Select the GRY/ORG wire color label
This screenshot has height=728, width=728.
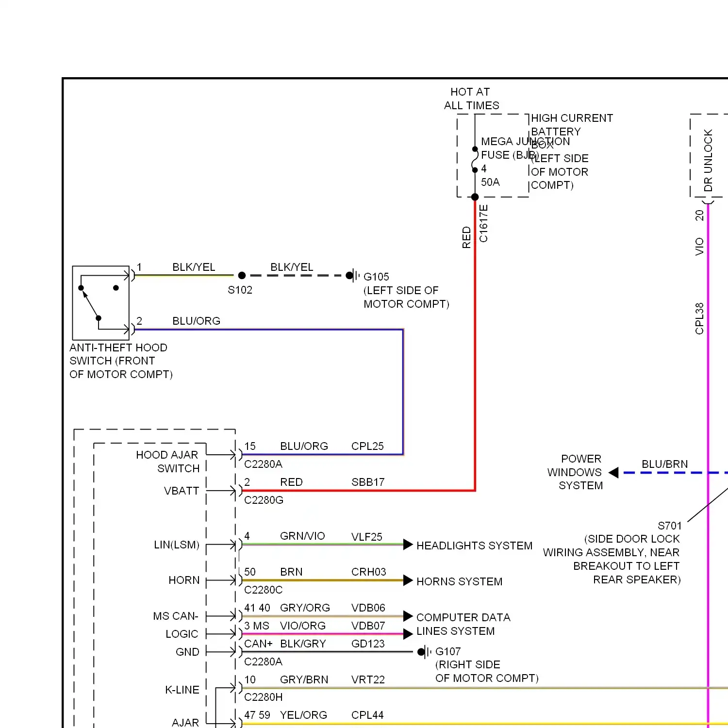point(305,608)
